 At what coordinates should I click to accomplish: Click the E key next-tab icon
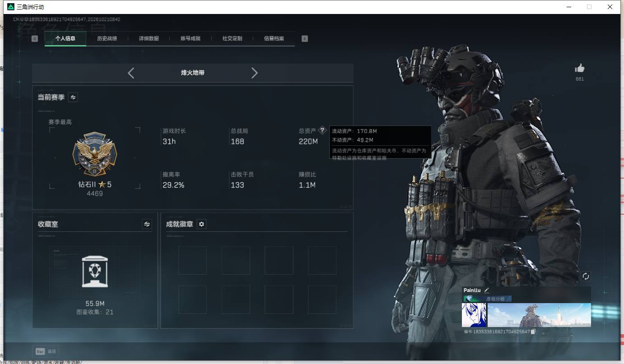tap(305, 39)
